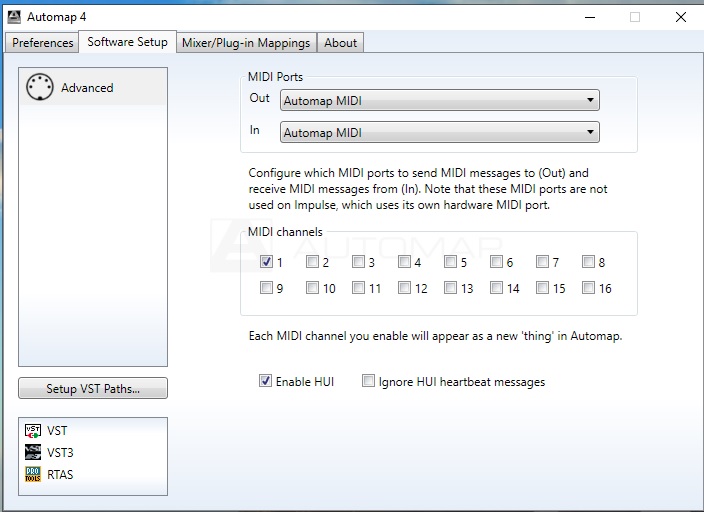Enable MIDI channel 7
The height and width of the screenshot is (512, 704).
pyautogui.click(x=542, y=261)
